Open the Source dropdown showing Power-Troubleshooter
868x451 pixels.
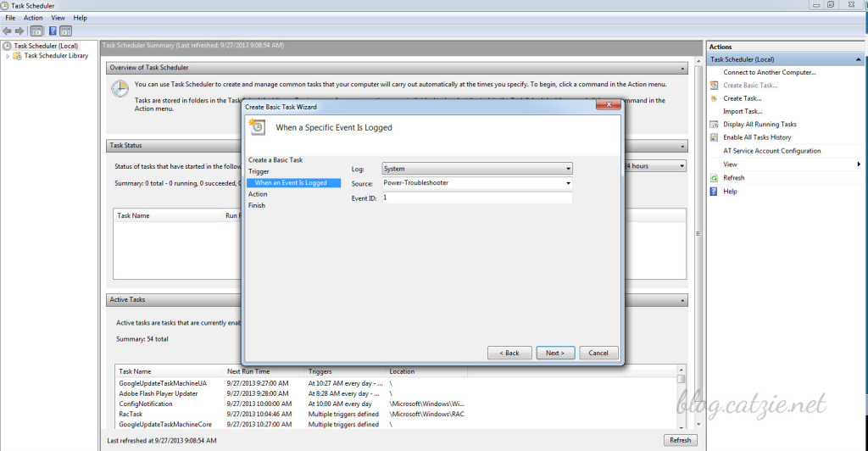(x=477, y=183)
